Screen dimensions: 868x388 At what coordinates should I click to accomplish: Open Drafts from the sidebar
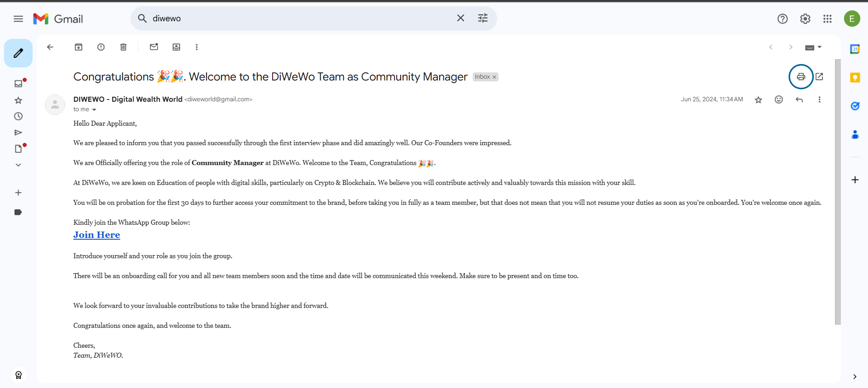tap(18, 149)
